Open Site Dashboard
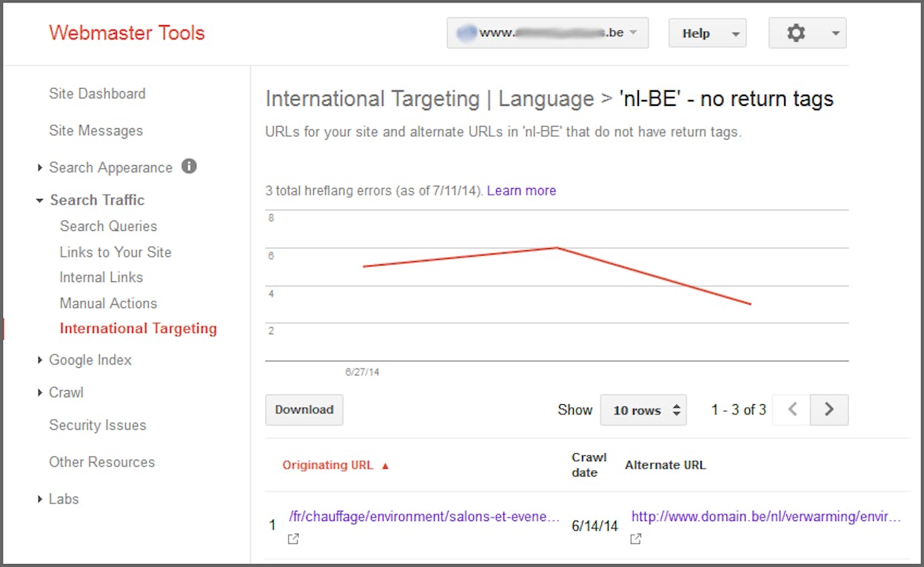924x567 pixels. click(97, 94)
